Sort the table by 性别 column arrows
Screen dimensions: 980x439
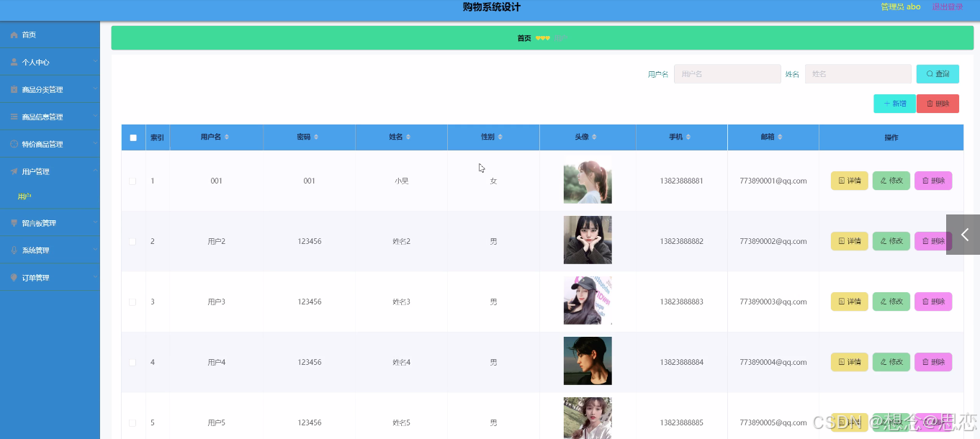click(500, 137)
